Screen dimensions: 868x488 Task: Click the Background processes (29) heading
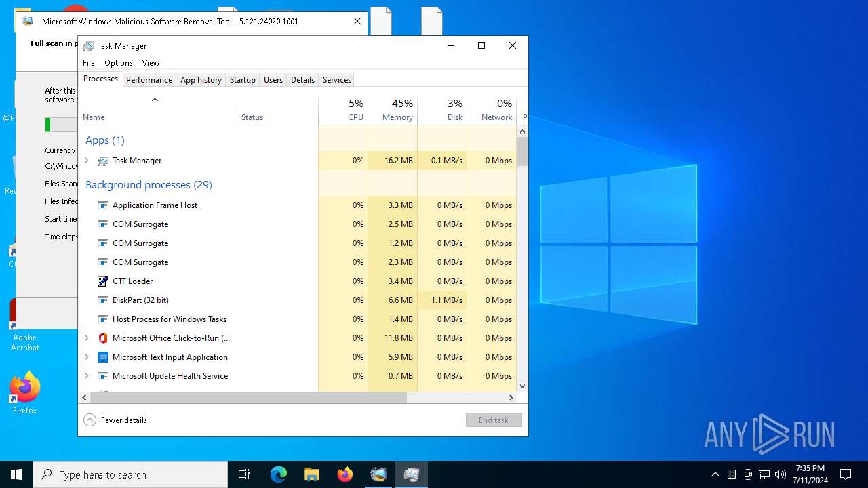pyautogui.click(x=149, y=184)
